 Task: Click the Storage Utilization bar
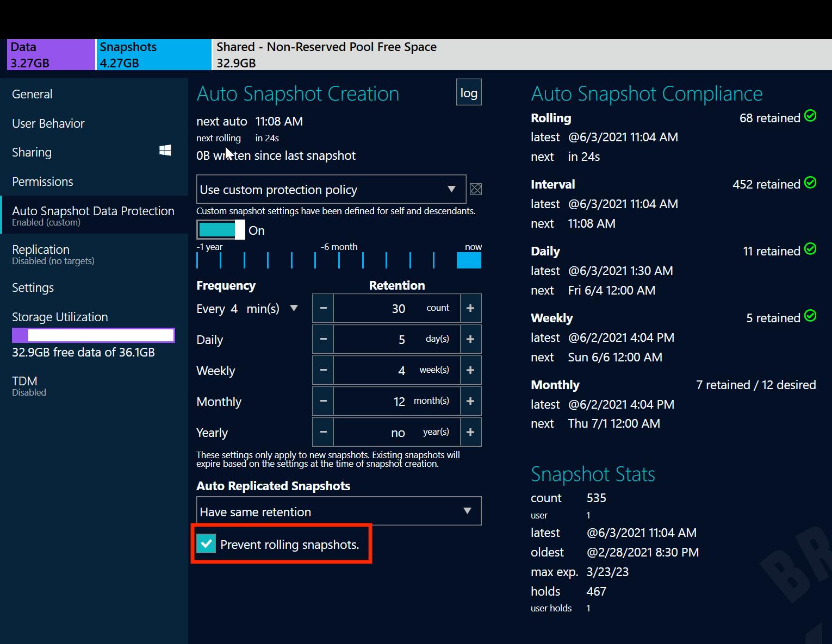pos(94,335)
